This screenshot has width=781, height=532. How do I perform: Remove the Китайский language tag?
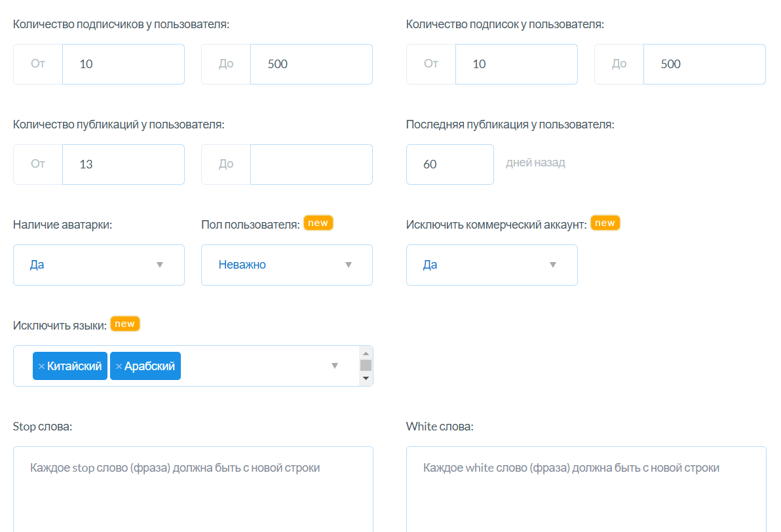tap(41, 366)
